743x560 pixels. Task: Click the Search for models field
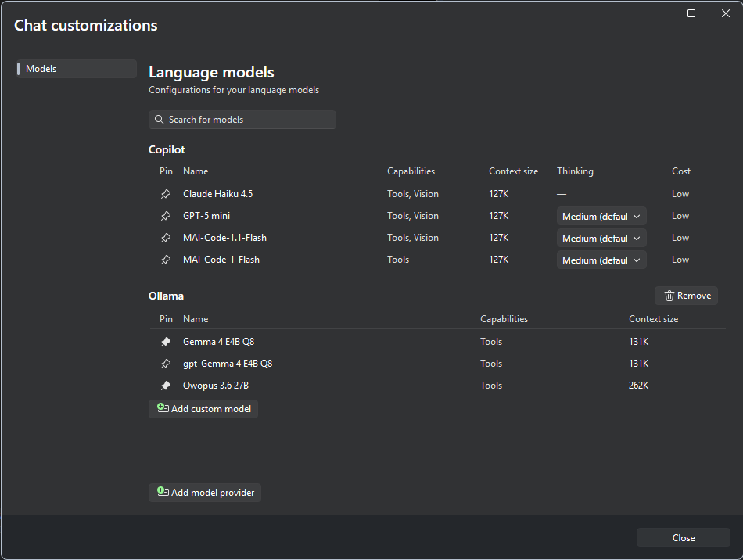coord(242,120)
